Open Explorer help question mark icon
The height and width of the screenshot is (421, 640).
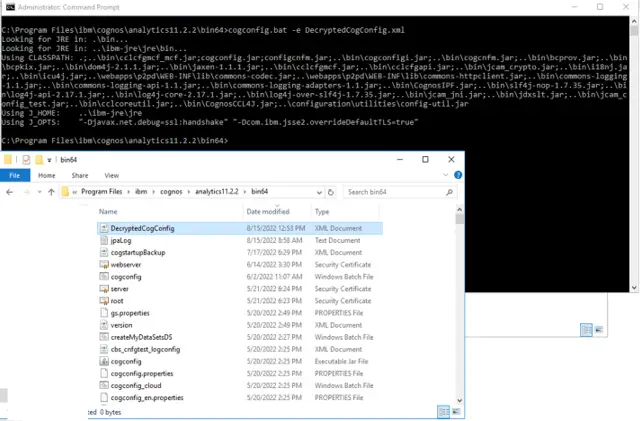coord(458,175)
